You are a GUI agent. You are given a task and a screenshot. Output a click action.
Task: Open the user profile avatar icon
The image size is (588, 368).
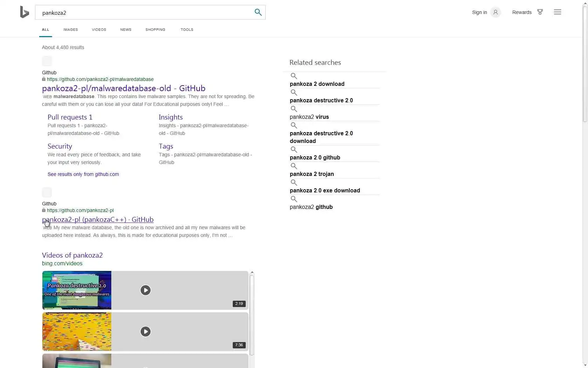pos(495,12)
